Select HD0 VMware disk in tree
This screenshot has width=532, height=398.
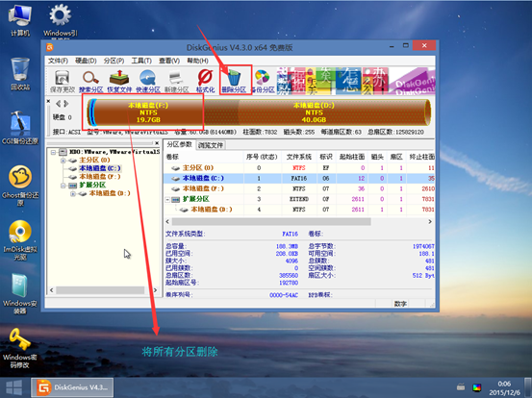tap(114, 152)
